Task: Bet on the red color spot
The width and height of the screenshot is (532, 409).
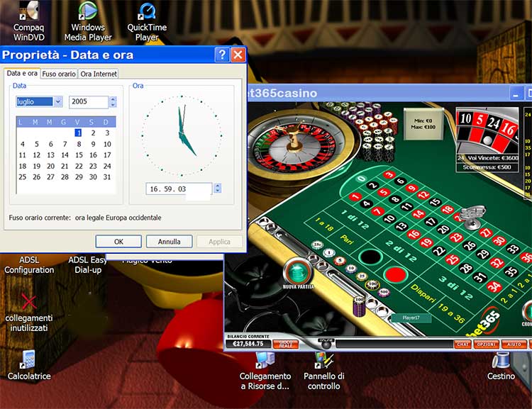Action: (396, 274)
